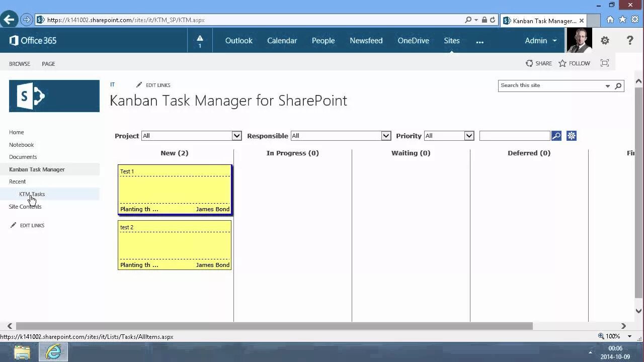Screen dimensions: 644x362
Task: Open the browser Home icon
Action: coord(610,20)
